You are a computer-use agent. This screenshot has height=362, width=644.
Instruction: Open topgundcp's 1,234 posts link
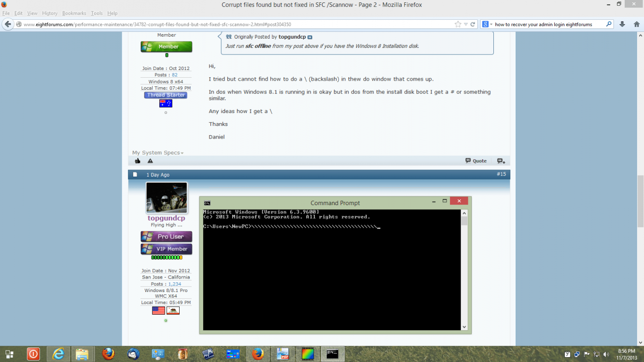175,284
